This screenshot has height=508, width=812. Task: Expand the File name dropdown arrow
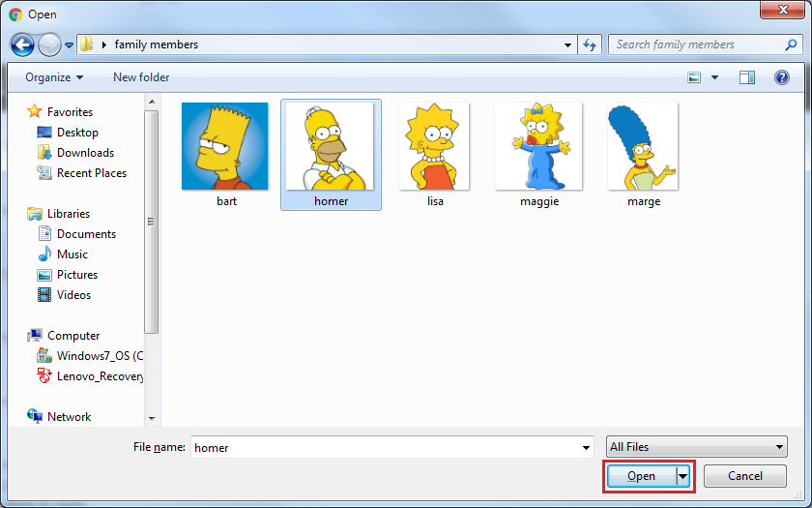click(586, 447)
